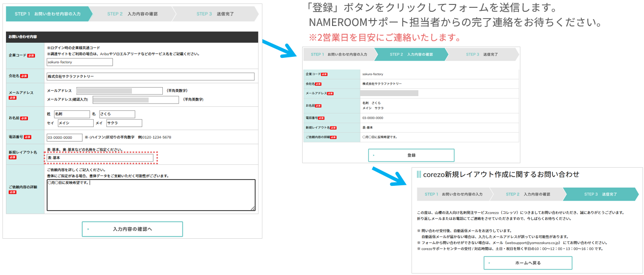
Task: Click the 入力内容の確認へ button
Action: pos(132,229)
